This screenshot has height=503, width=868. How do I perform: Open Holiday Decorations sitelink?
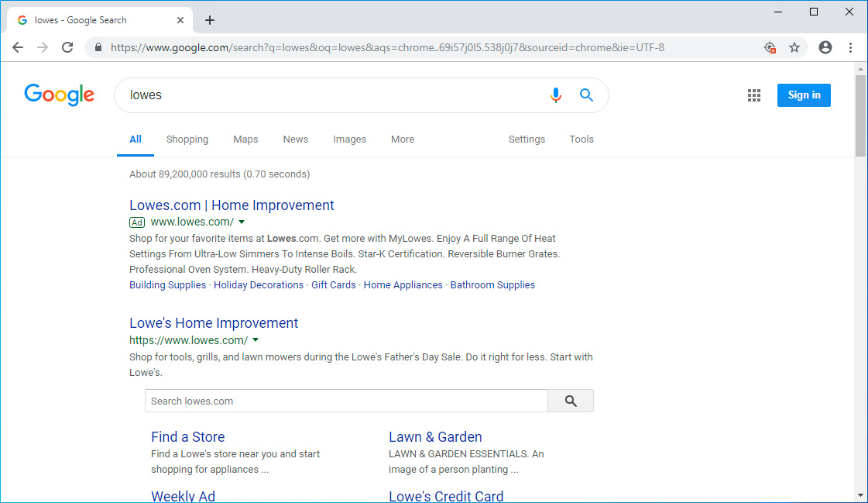pos(259,285)
